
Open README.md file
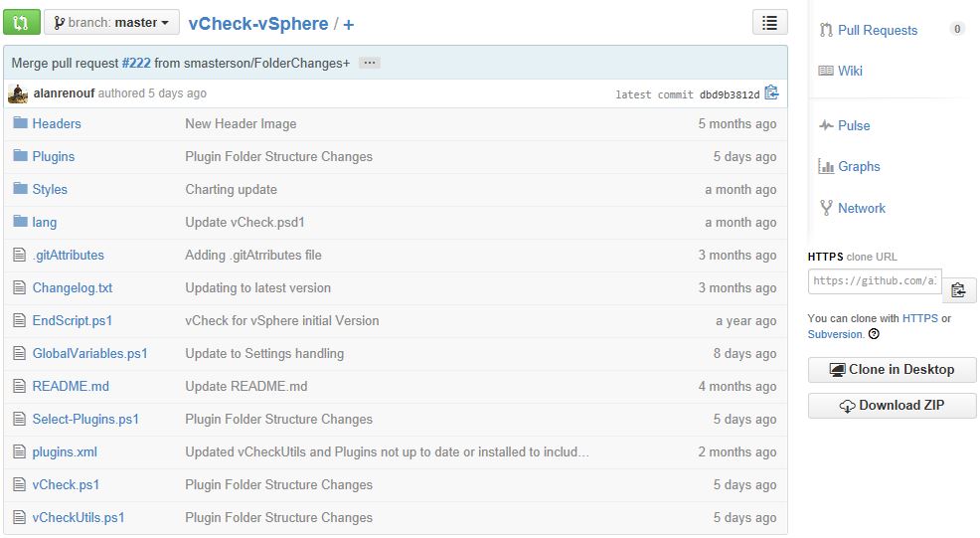pyautogui.click(x=71, y=387)
